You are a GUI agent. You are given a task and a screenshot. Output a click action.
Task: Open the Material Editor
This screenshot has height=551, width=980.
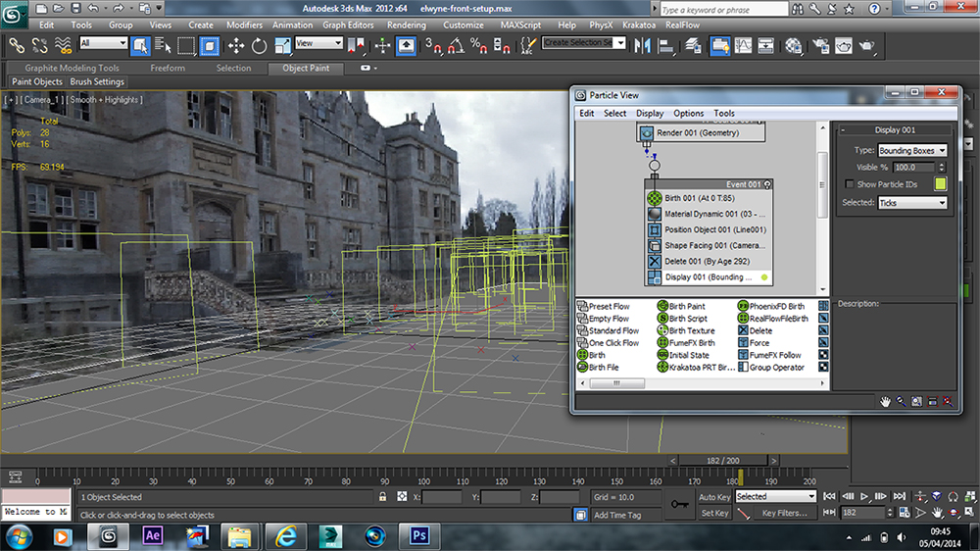[x=794, y=45]
